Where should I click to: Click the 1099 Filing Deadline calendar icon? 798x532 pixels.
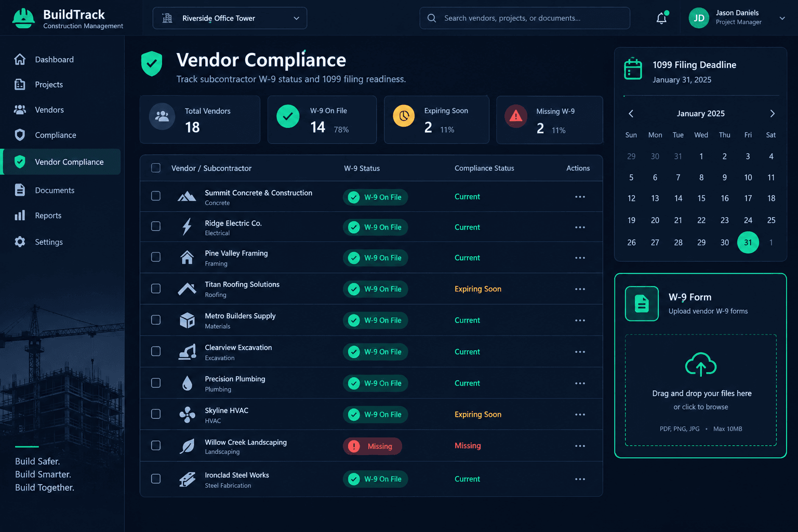tap(633, 69)
